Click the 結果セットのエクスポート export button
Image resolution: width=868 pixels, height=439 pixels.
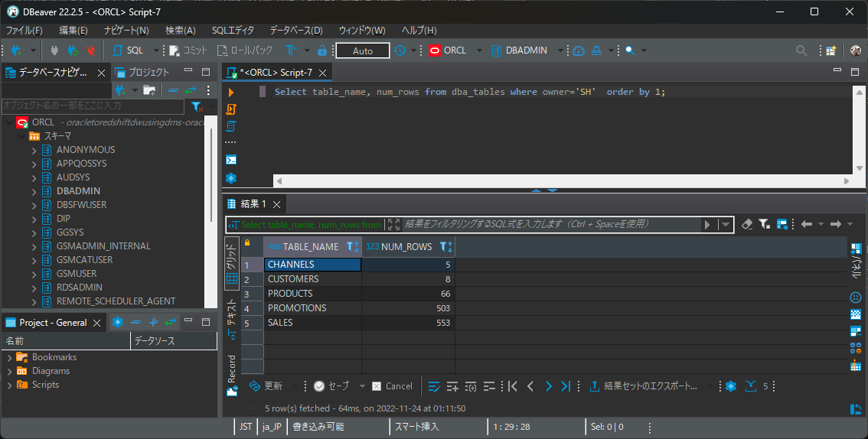[643, 386]
